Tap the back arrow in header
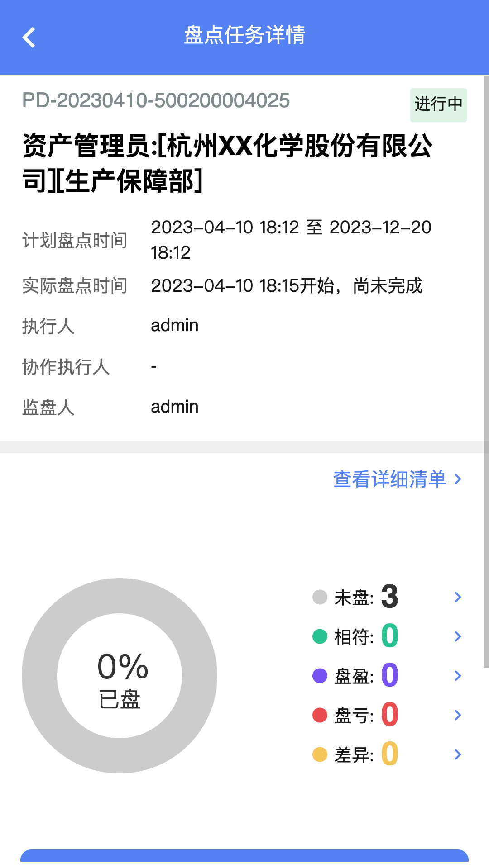 point(29,37)
